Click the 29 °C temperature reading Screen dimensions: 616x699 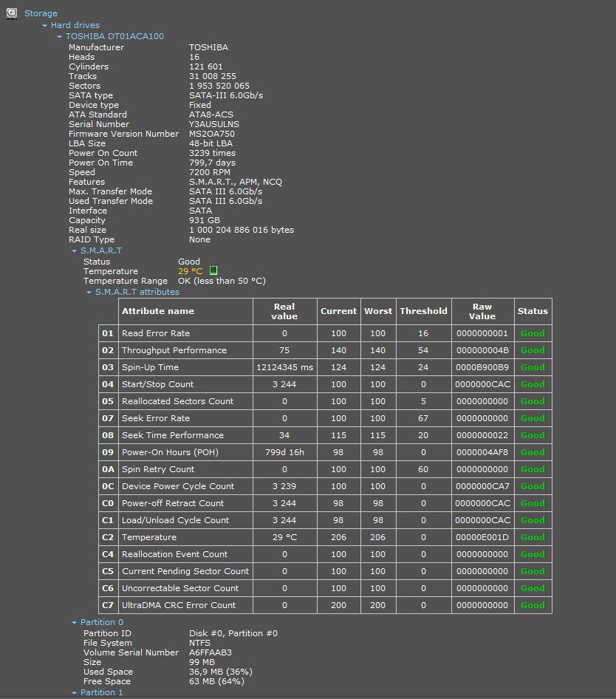191,271
